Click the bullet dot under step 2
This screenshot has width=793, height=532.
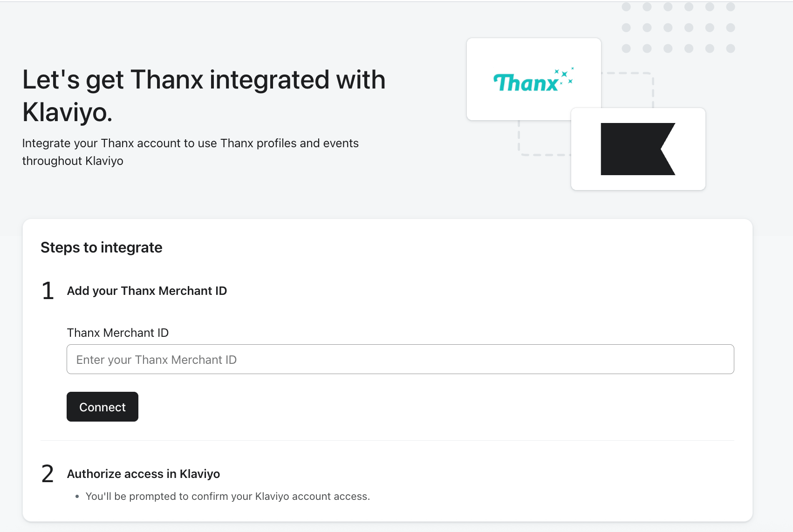[x=77, y=497]
